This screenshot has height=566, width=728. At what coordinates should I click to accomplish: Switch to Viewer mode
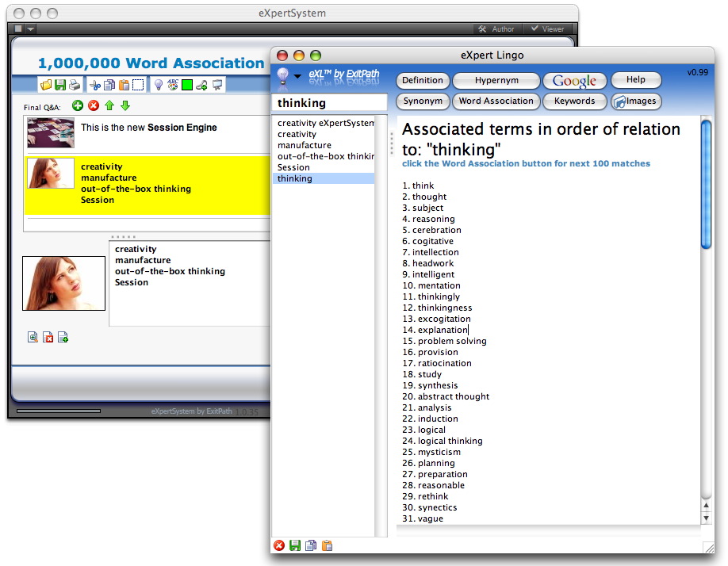(x=548, y=29)
